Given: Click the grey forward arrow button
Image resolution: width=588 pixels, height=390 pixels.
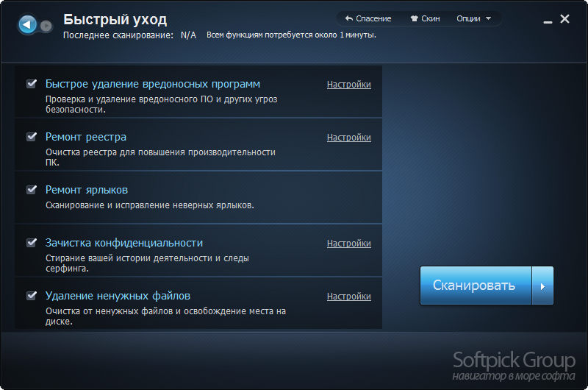Looking at the screenshot, I should click(x=46, y=26).
